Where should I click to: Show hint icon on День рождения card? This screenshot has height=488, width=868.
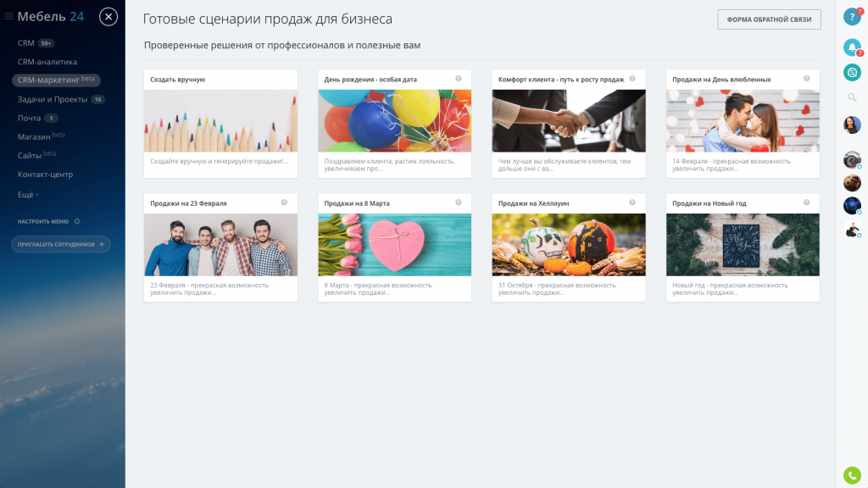coord(459,79)
